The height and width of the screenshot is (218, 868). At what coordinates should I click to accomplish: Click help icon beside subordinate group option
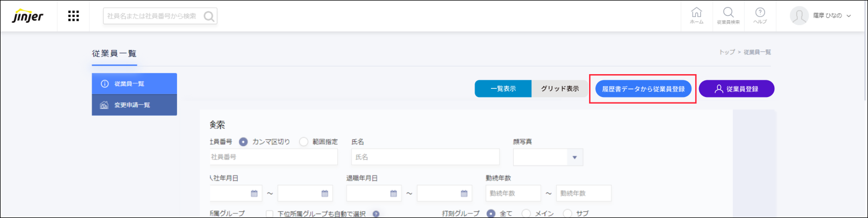[x=376, y=214]
